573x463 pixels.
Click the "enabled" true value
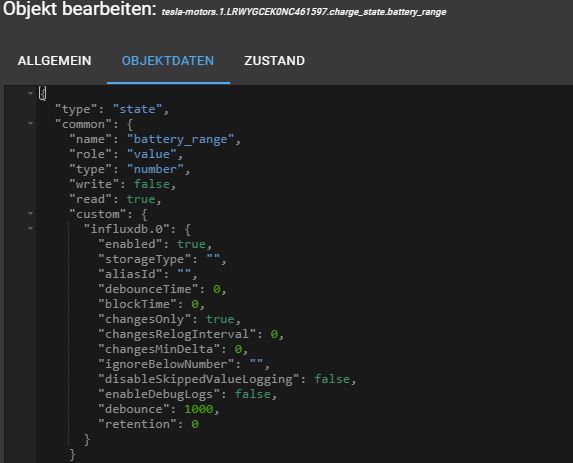tap(191, 244)
